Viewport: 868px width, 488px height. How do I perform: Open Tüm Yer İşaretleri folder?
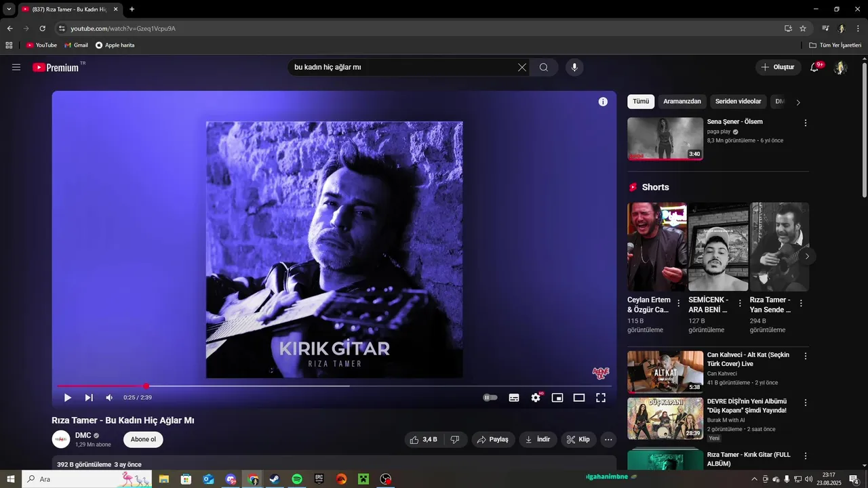(835, 45)
